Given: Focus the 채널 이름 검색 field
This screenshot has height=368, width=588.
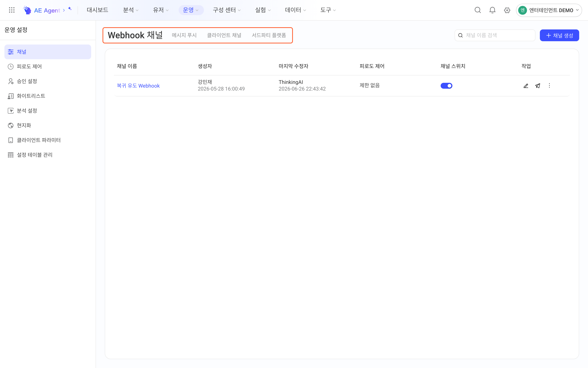Looking at the screenshot, I should [495, 36].
